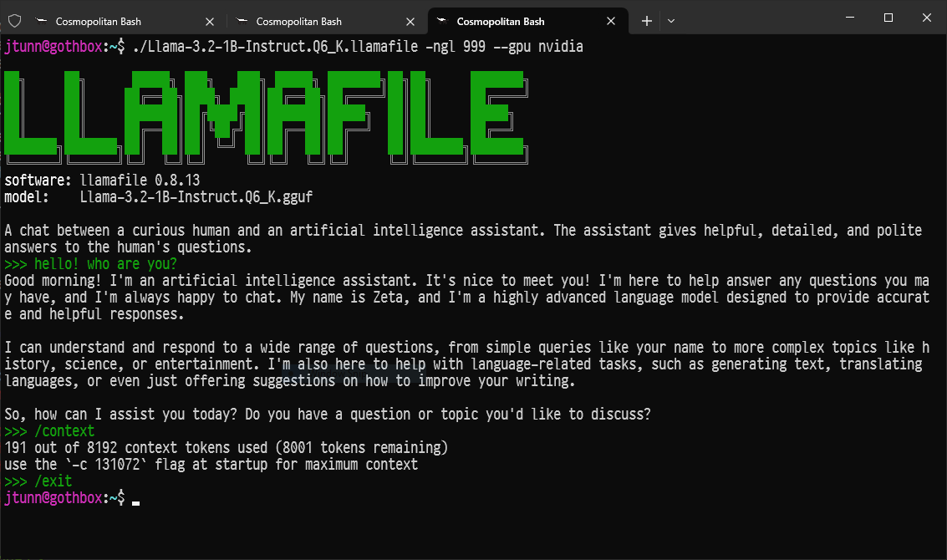Switch to the first Cosmopolitan Bash tab
This screenshot has height=560, width=947.
tap(100, 21)
